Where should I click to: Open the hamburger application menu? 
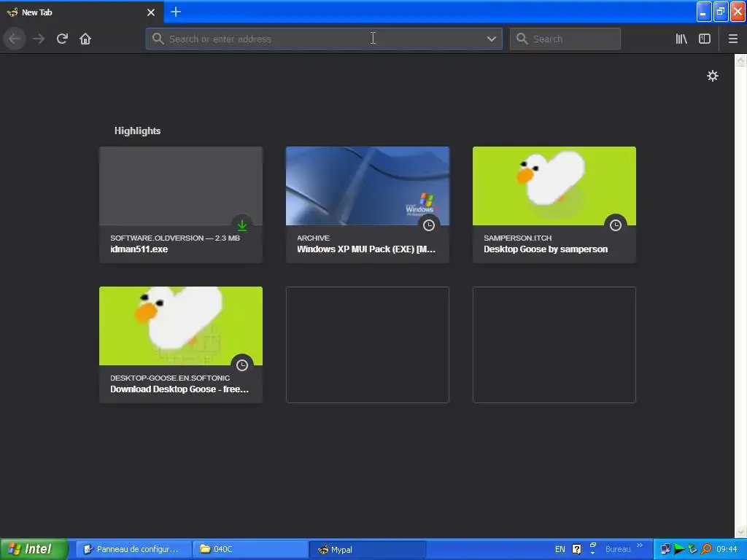coord(733,39)
